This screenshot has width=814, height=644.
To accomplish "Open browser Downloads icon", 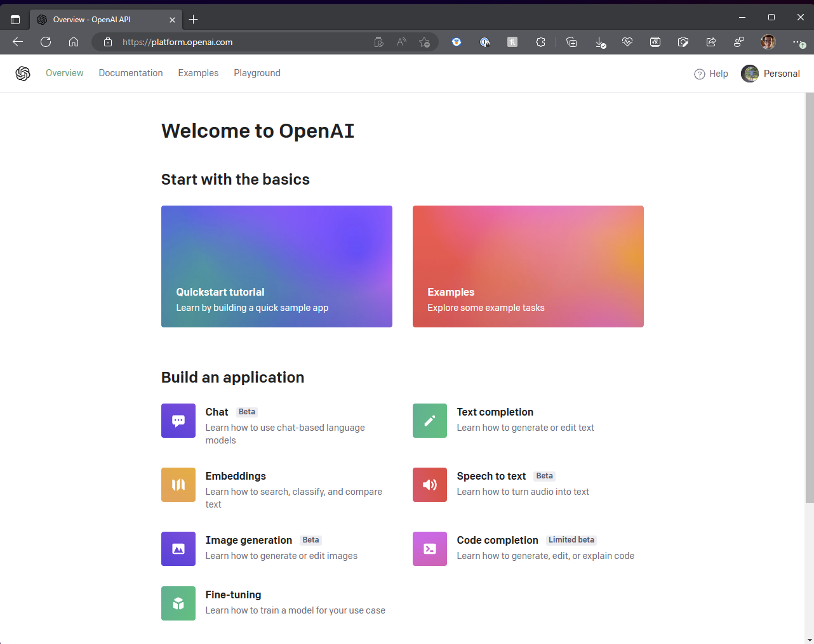I will pos(600,43).
